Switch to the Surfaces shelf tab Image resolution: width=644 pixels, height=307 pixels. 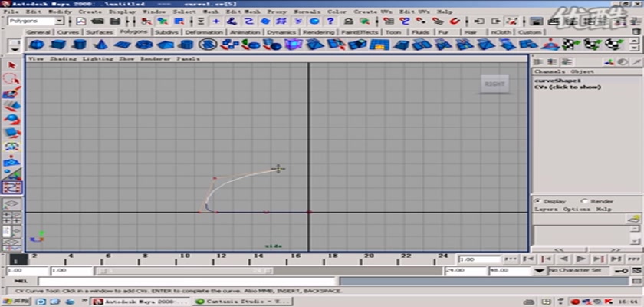(x=100, y=32)
